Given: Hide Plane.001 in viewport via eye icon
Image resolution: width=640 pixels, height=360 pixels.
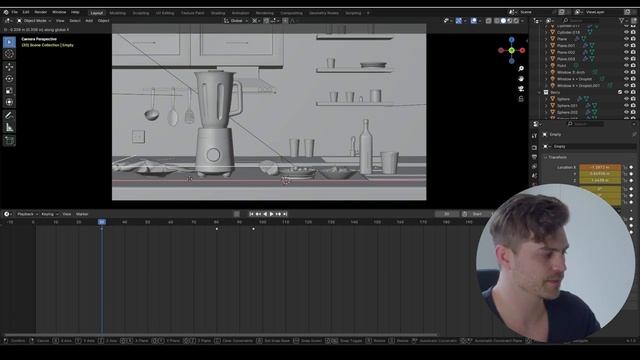Looking at the screenshot, I should pyautogui.click(x=626, y=45).
